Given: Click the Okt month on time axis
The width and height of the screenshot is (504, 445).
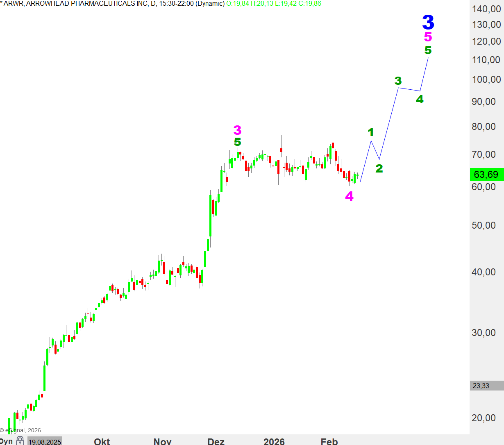Looking at the screenshot, I should click(102, 441).
